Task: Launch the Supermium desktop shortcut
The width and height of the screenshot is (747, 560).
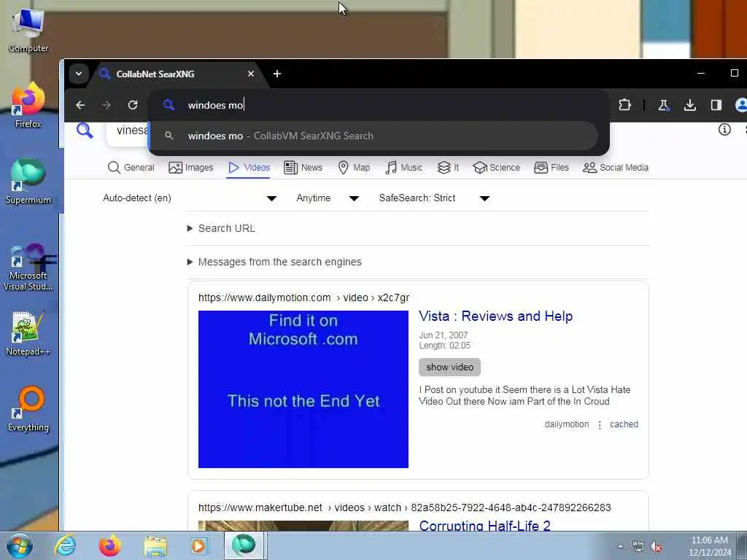Action: pos(28,182)
